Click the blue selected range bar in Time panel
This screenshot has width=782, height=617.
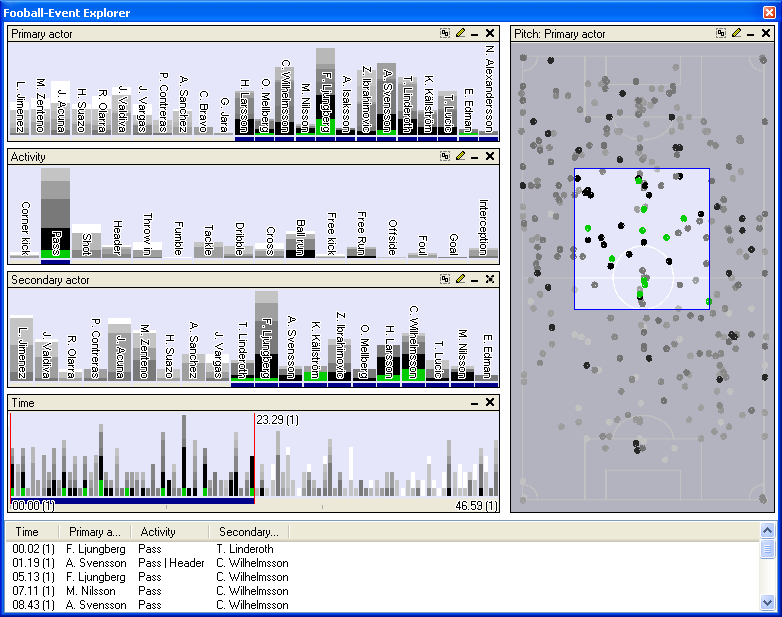[133, 500]
